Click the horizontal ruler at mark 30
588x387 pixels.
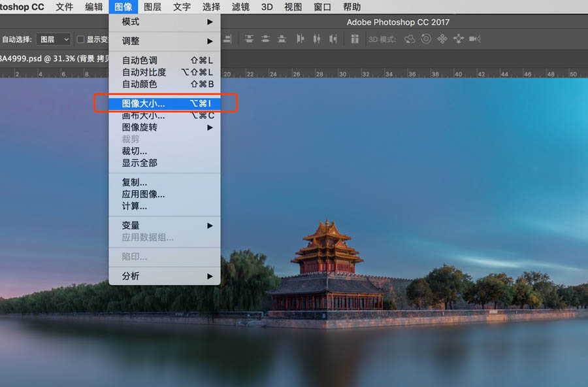(x=342, y=74)
